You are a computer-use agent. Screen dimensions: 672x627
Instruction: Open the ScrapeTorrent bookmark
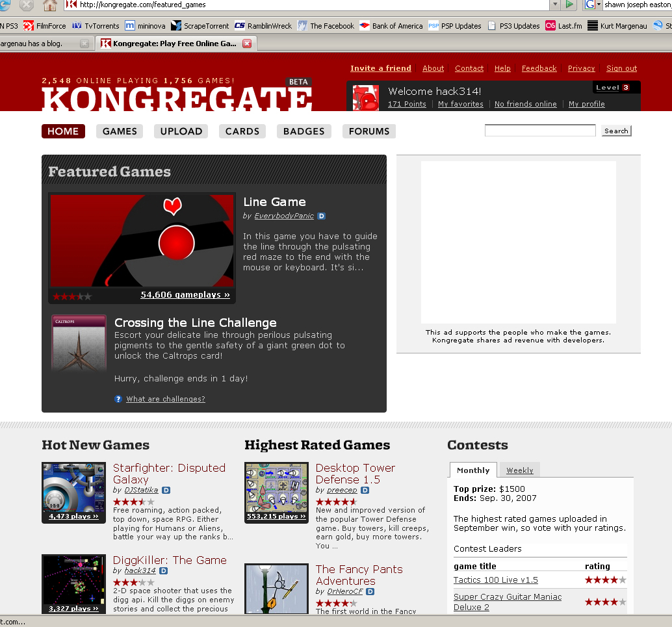(200, 26)
